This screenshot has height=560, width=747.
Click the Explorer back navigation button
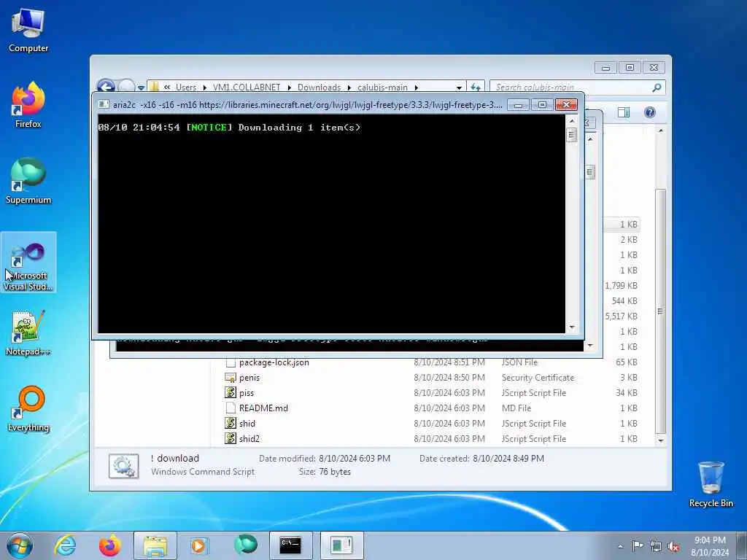pos(106,87)
